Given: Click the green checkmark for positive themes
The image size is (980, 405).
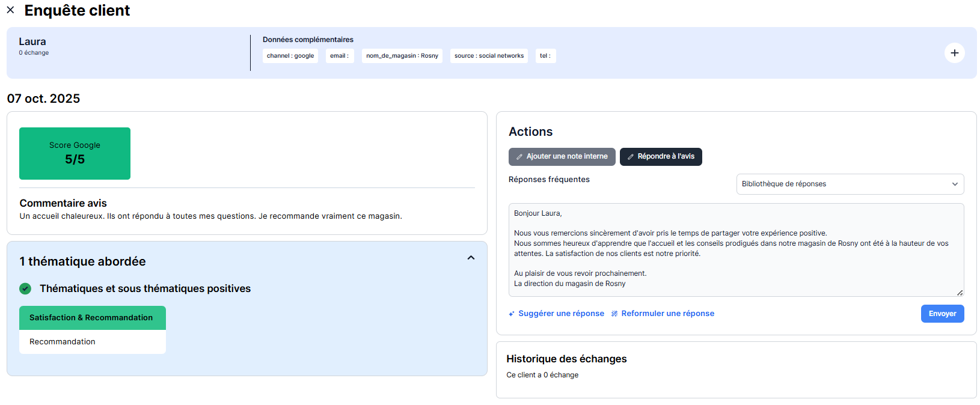Looking at the screenshot, I should point(25,288).
